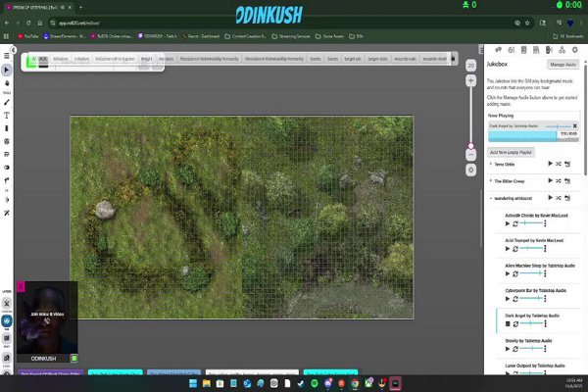588x392 pixels.
Task: Select the Draw brush tool
Action: 7,100
